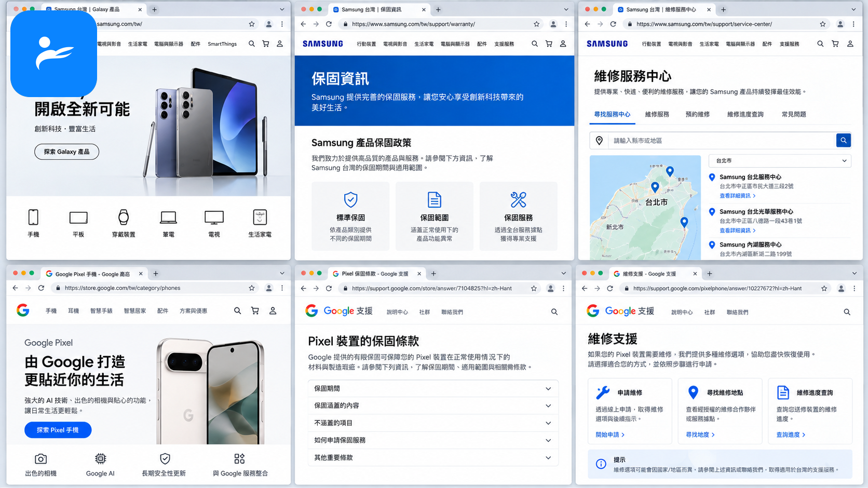Open TV category icon on Samsung Galaxy page
Image resolution: width=868 pixels, height=488 pixels.
214,217
